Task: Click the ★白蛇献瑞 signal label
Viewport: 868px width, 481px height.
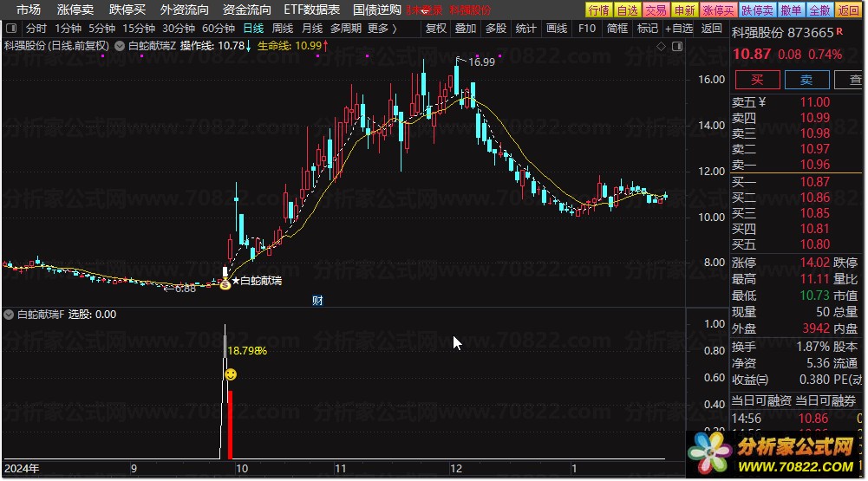Action: (x=257, y=281)
